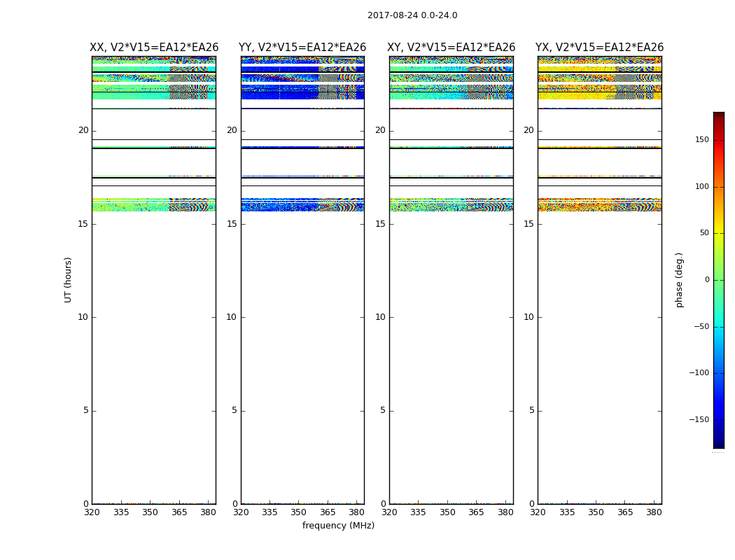Click the 'phase (deg.)' colorbar label
735x560 pixels.
(679, 279)
